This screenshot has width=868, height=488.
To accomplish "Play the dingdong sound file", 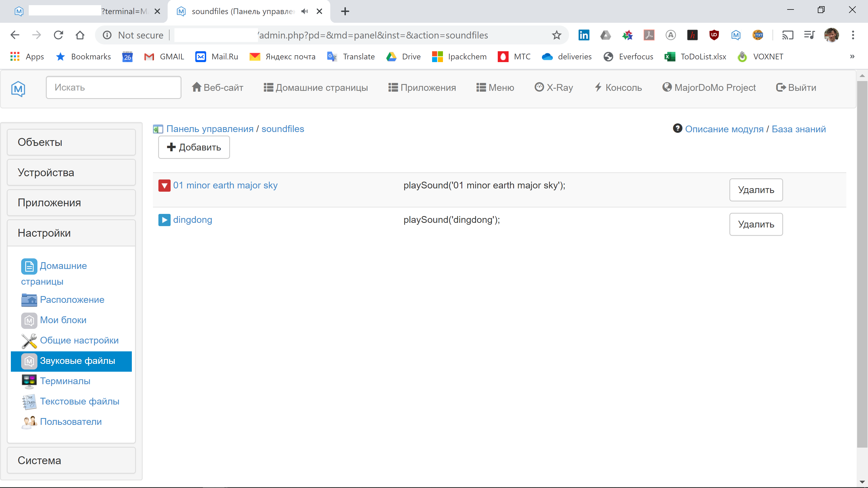I will click(x=164, y=220).
